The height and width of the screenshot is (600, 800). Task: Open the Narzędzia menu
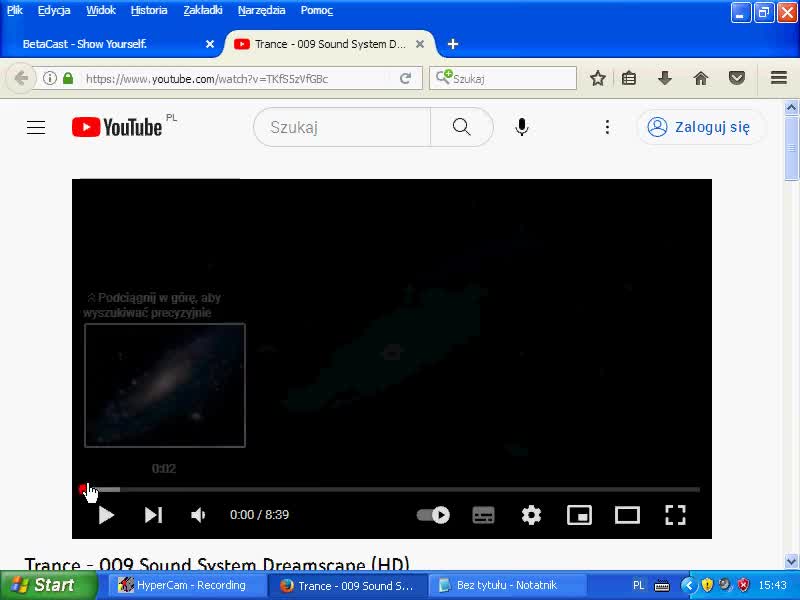[x=262, y=10]
